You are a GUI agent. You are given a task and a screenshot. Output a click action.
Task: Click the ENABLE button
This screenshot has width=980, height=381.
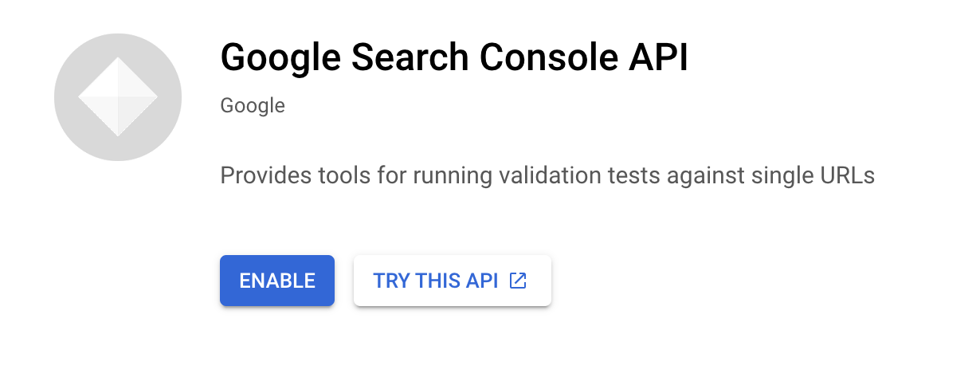click(277, 281)
